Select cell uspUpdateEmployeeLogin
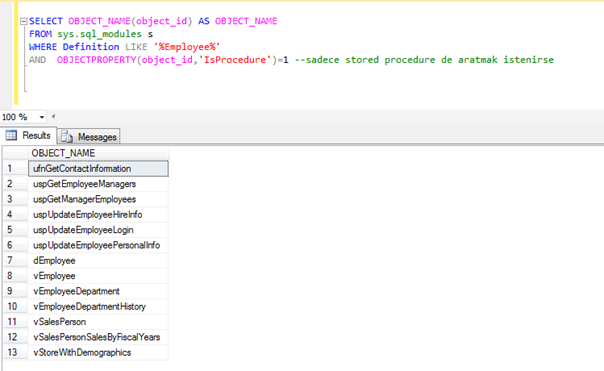This screenshot has width=604, height=371. (x=98, y=230)
